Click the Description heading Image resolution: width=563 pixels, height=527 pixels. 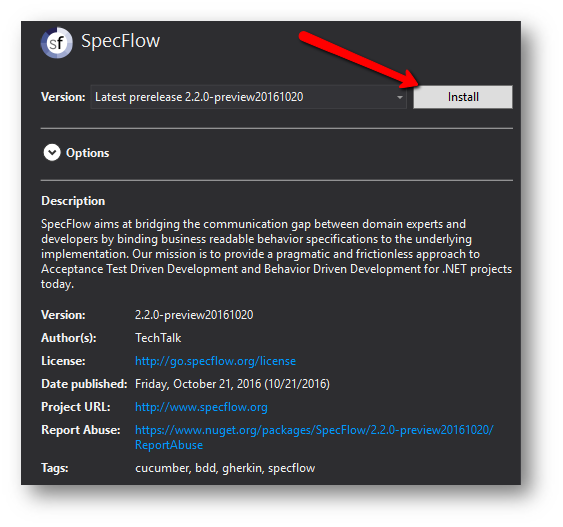tap(73, 201)
